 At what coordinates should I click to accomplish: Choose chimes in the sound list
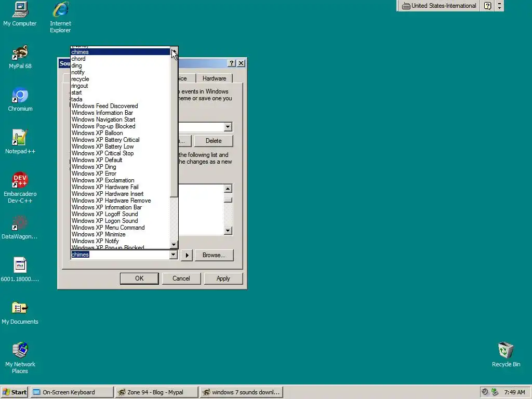point(120,52)
